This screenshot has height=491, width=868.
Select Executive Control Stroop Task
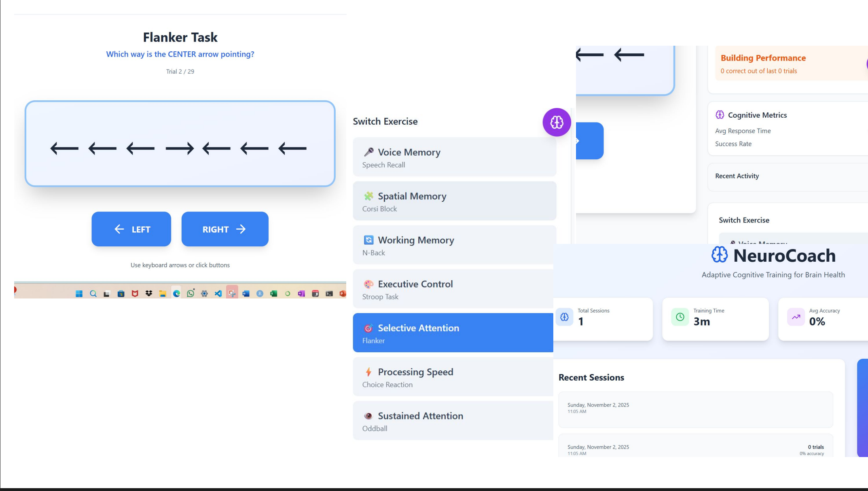click(453, 289)
